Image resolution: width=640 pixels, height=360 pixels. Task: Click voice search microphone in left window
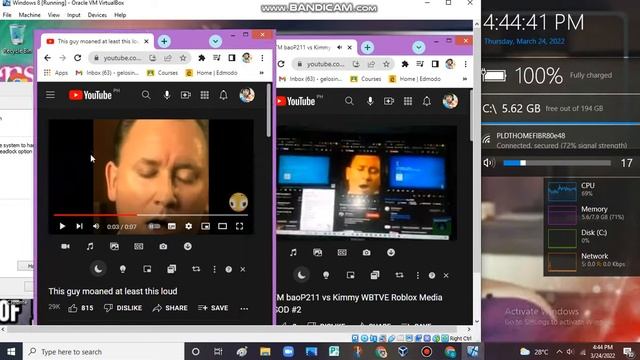tap(167, 95)
